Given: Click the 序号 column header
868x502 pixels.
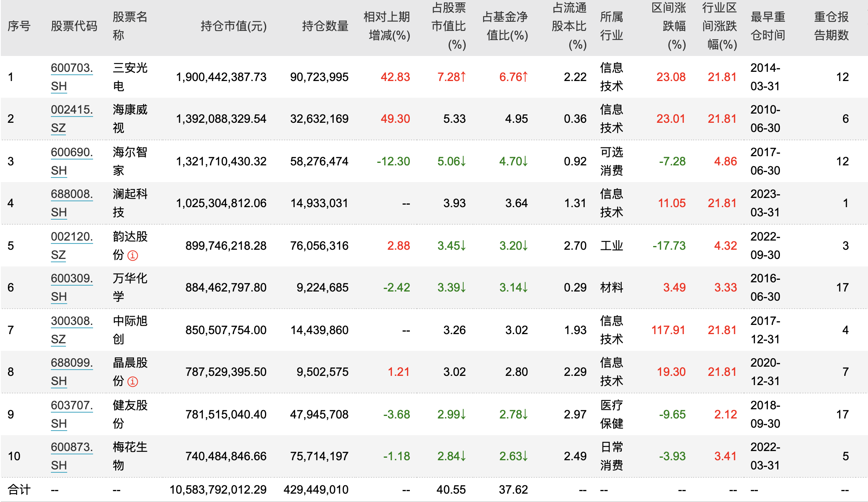Looking at the screenshot, I should [19, 26].
